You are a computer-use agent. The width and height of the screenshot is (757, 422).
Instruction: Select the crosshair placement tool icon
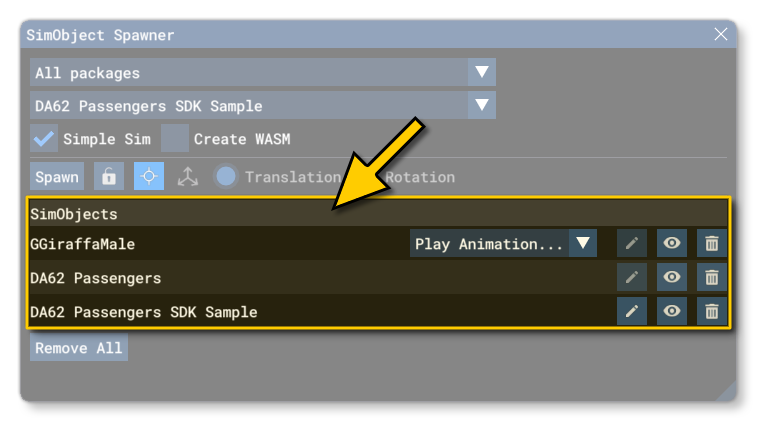click(x=149, y=177)
